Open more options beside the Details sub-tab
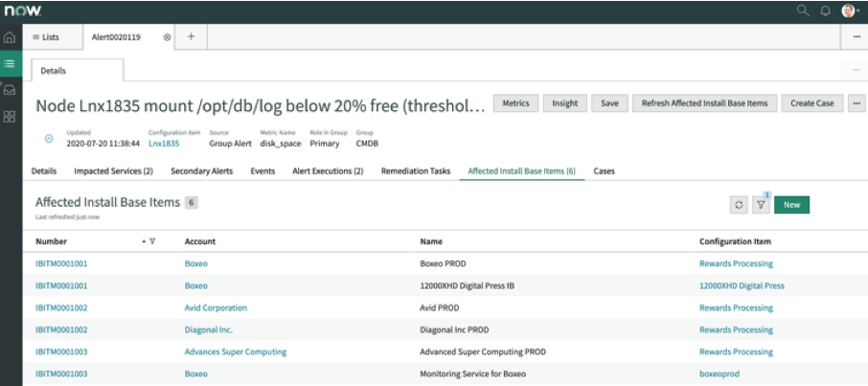 pyautogui.click(x=855, y=70)
